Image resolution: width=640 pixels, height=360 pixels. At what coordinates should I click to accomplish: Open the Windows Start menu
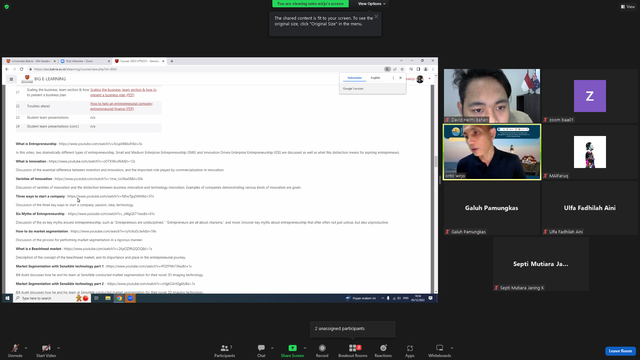point(7,298)
